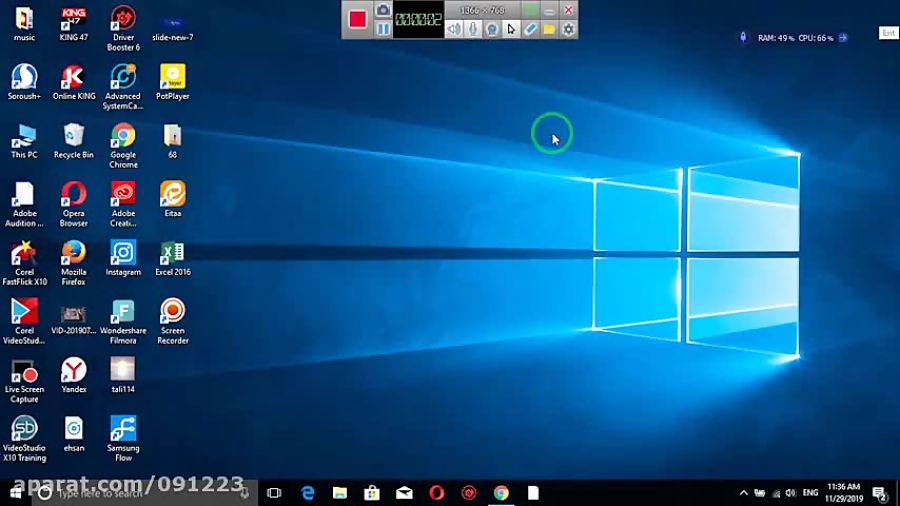The height and width of the screenshot is (506, 900).
Task: Select Live Screen Capture icon
Action: click(x=24, y=382)
